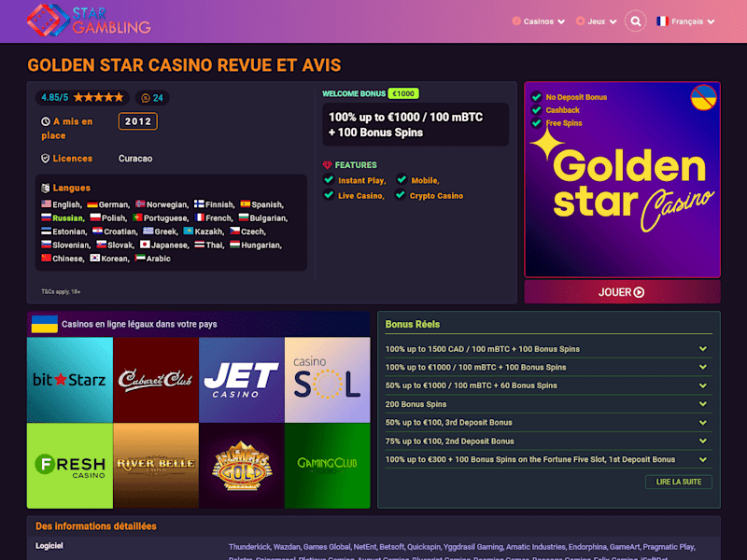Click the LIRE LA SUITE button

coord(679,482)
